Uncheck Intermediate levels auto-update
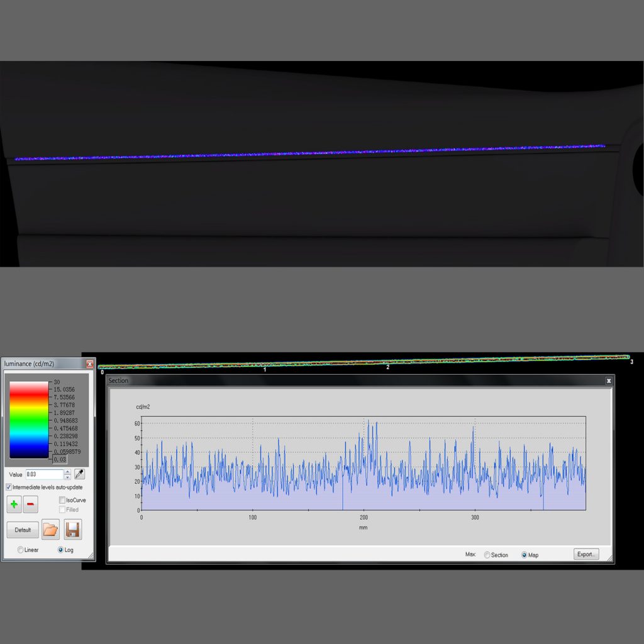644x644 pixels. [x=9, y=487]
